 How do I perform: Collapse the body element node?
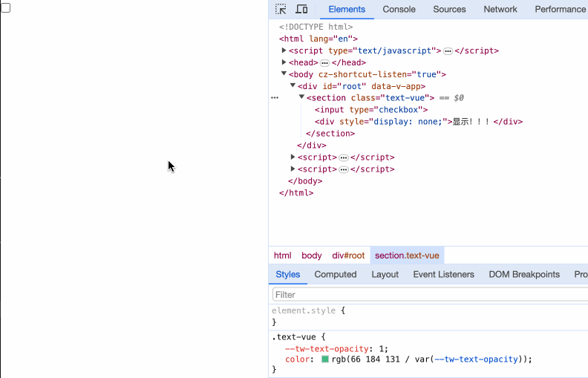pos(284,74)
